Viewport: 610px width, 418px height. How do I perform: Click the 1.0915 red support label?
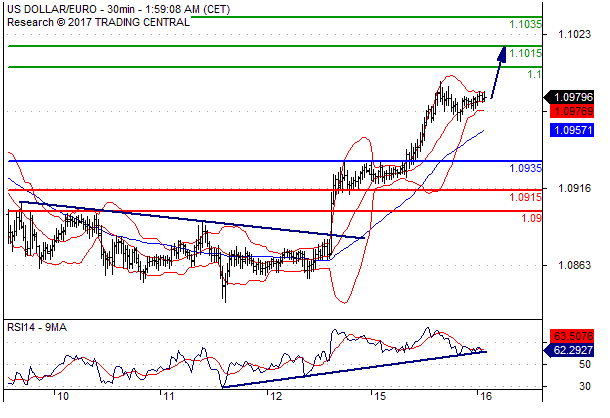525,197
